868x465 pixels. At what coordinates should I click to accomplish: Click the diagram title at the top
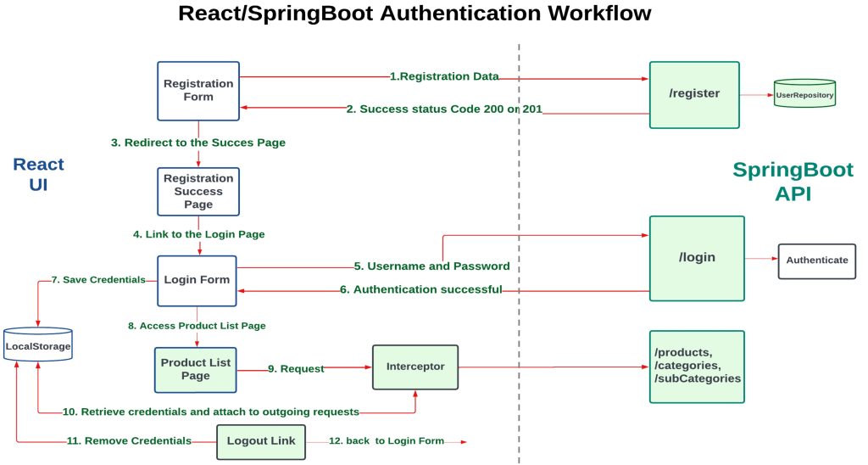click(415, 14)
